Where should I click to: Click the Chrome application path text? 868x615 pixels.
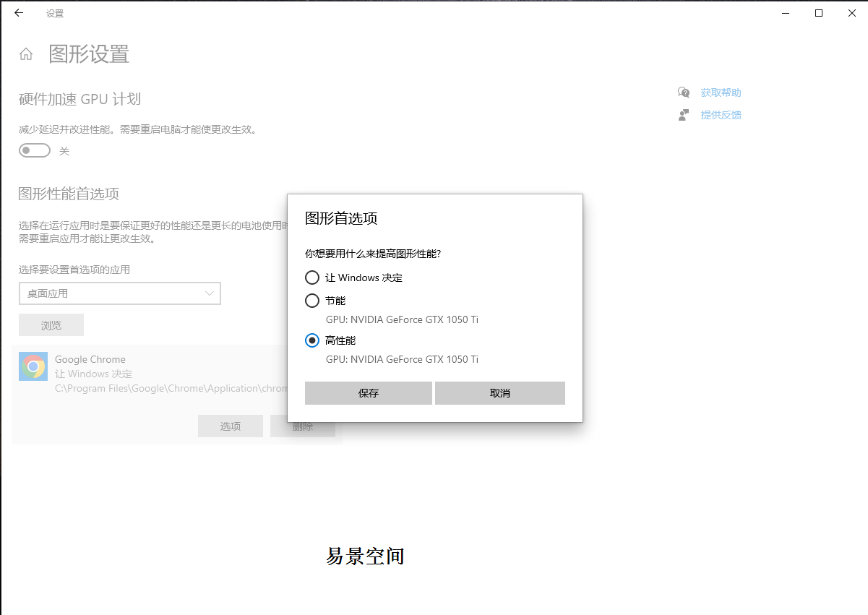(x=171, y=388)
